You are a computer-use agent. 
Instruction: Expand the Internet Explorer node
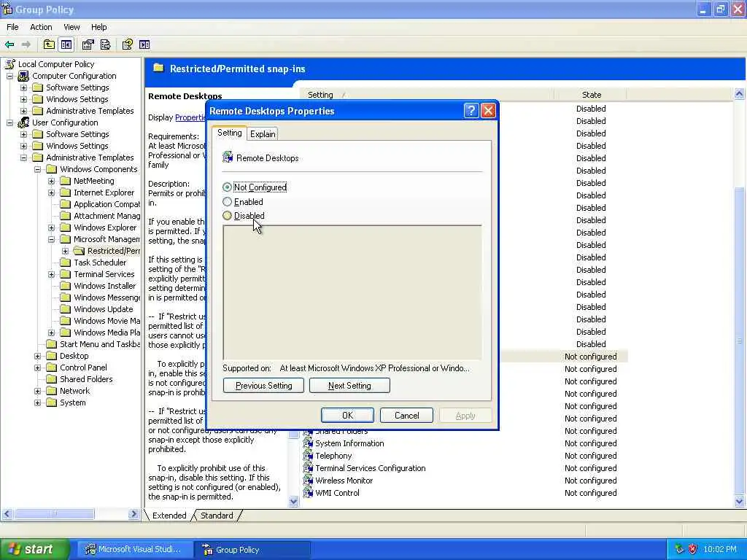point(52,192)
